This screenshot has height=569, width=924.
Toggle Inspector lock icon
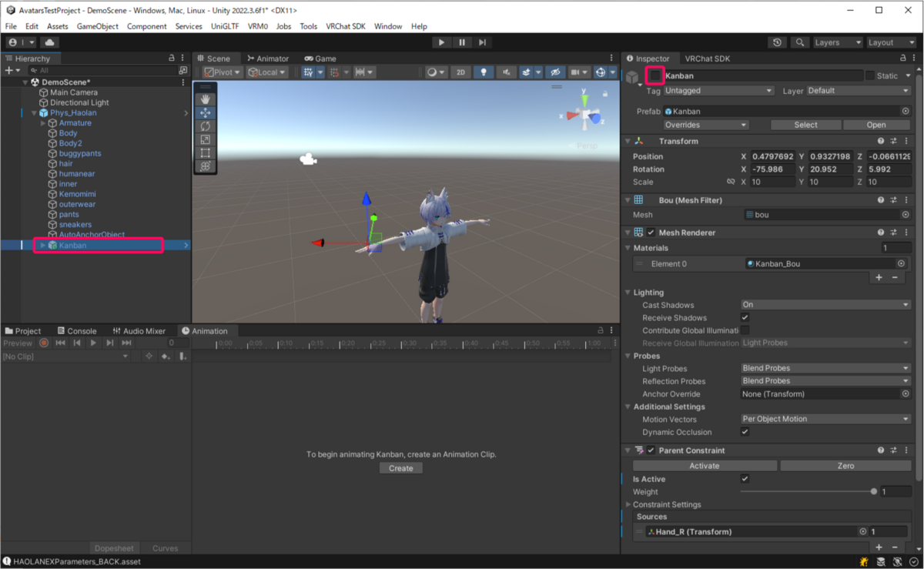click(x=902, y=59)
